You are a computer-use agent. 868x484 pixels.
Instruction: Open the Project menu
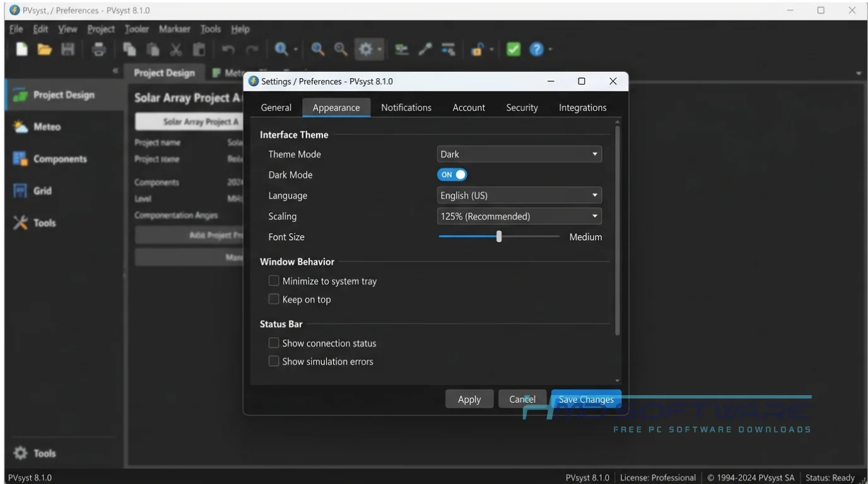point(101,29)
